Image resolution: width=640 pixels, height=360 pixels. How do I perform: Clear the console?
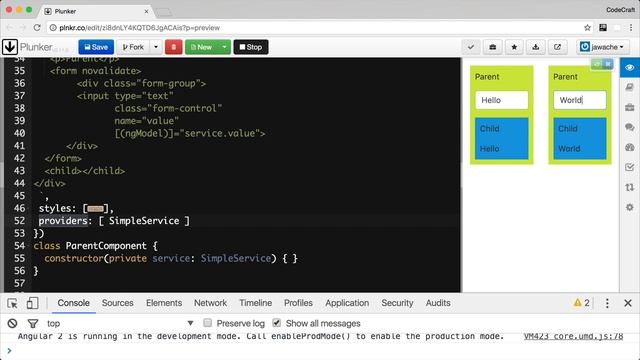pos(12,323)
